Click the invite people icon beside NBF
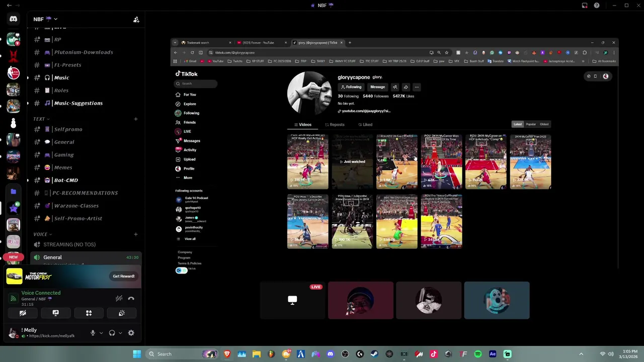Viewport: 644px width, 362px height. pos(136,20)
